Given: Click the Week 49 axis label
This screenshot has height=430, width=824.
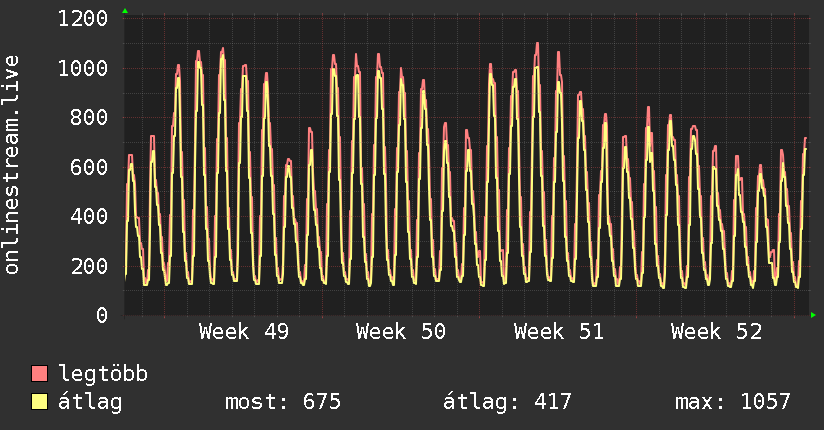Looking at the screenshot, I should coord(244,332).
